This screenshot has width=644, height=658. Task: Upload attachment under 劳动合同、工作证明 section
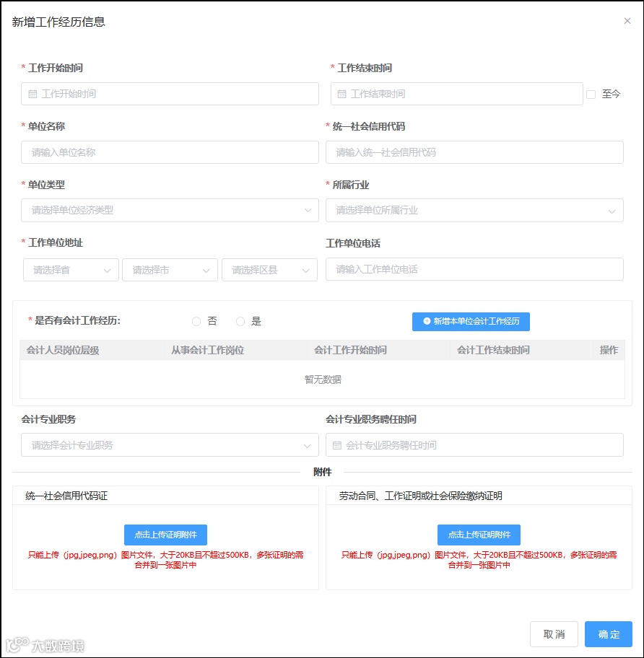(479, 535)
